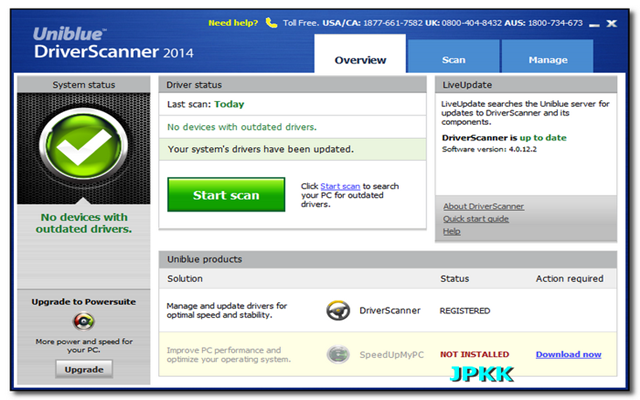Open the Manage tab
This screenshot has width=640, height=400.
(x=548, y=56)
